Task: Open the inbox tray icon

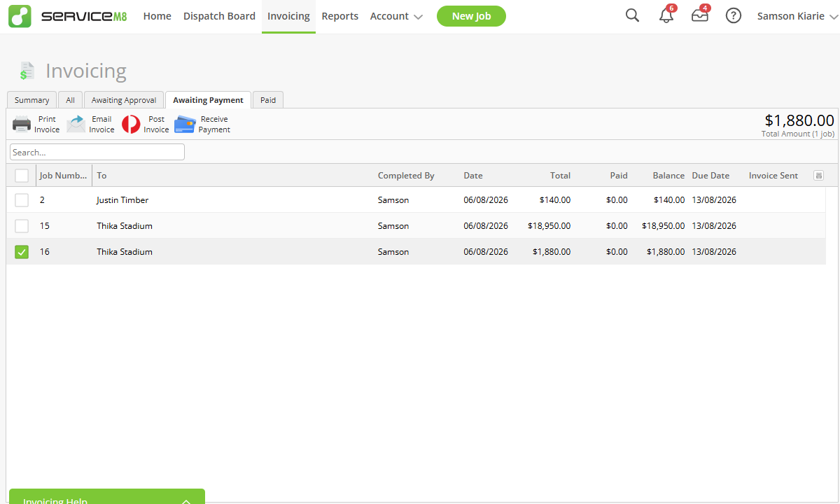Action: click(700, 15)
